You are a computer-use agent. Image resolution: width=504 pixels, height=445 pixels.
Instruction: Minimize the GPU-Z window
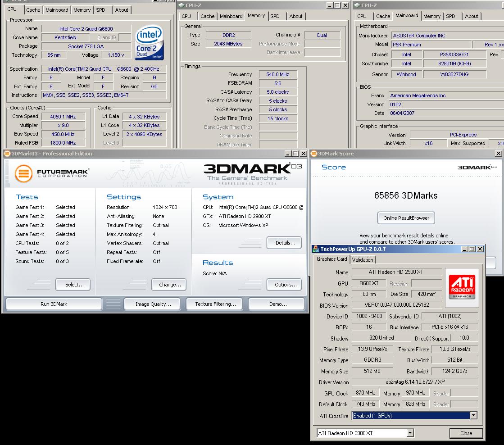click(465, 249)
